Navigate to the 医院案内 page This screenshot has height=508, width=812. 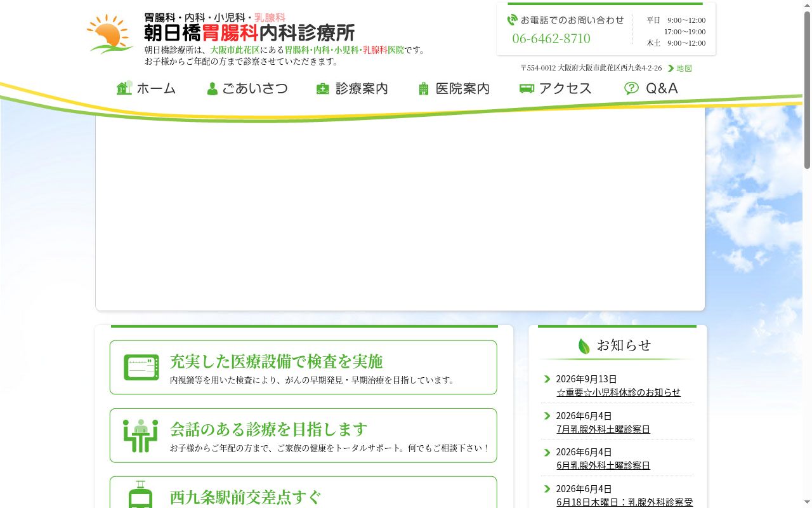454,89
